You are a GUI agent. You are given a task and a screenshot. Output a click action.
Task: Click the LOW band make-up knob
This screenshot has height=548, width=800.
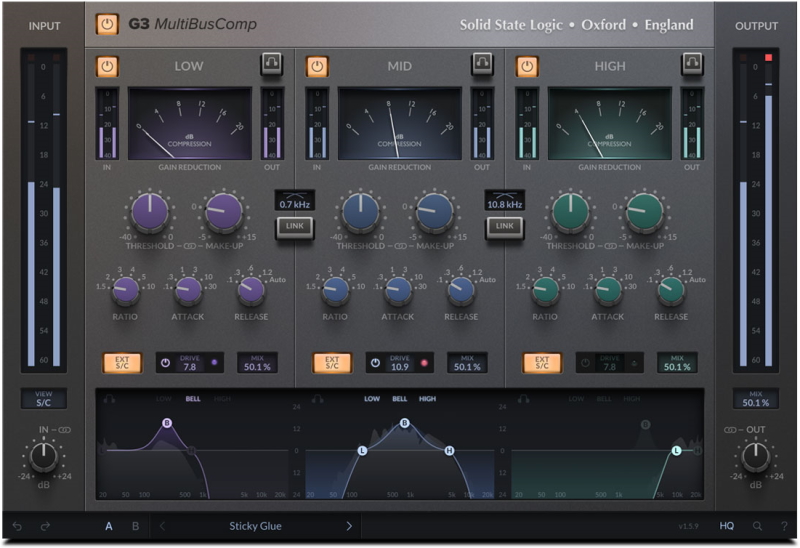click(x=223, y=212)
